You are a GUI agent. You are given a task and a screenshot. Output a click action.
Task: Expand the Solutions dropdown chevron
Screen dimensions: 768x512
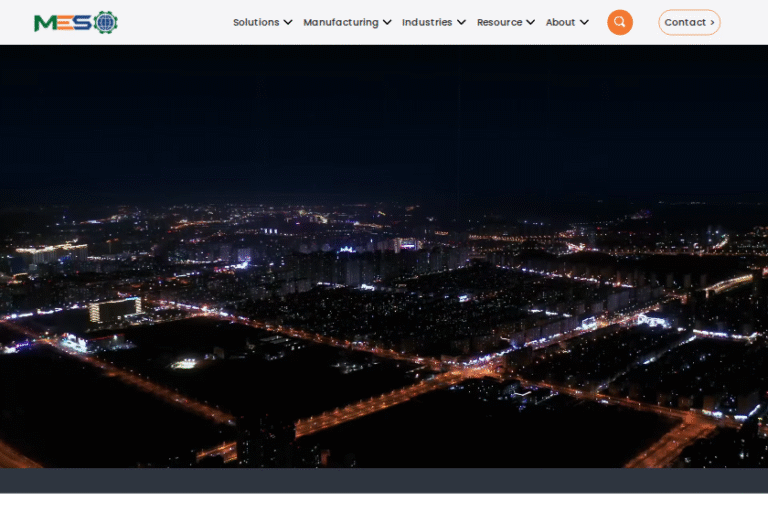coord(288,22)
